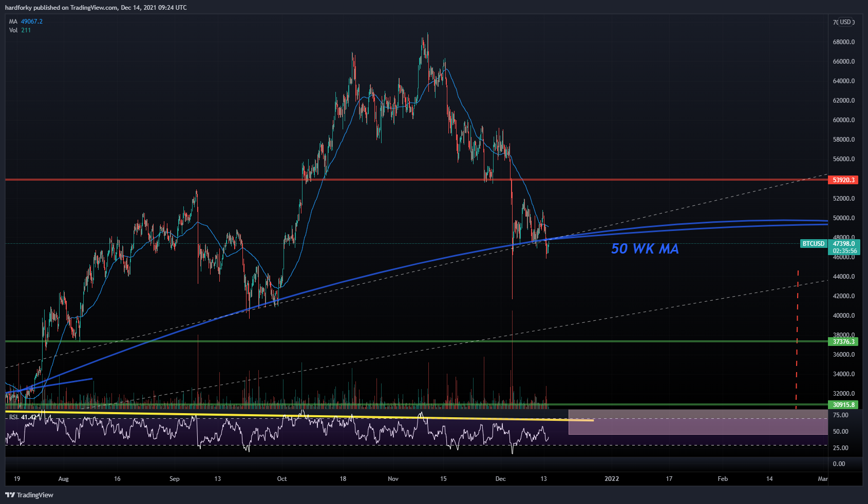Click the 2022 label on time axis
This screenshot has height=504, width=868.
point(612,479)
